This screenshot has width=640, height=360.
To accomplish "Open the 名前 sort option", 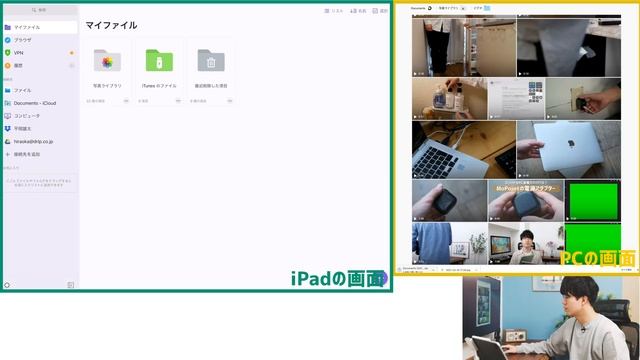I will (358, 11).
